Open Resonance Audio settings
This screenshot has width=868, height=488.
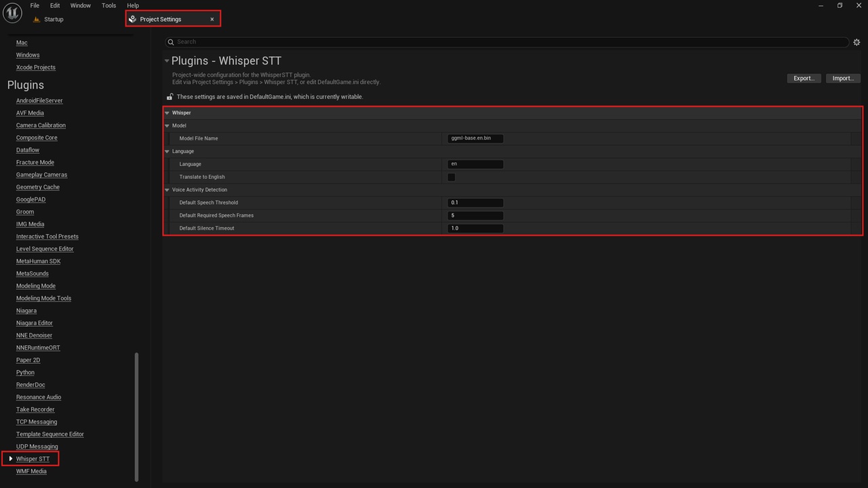(39, 397)
